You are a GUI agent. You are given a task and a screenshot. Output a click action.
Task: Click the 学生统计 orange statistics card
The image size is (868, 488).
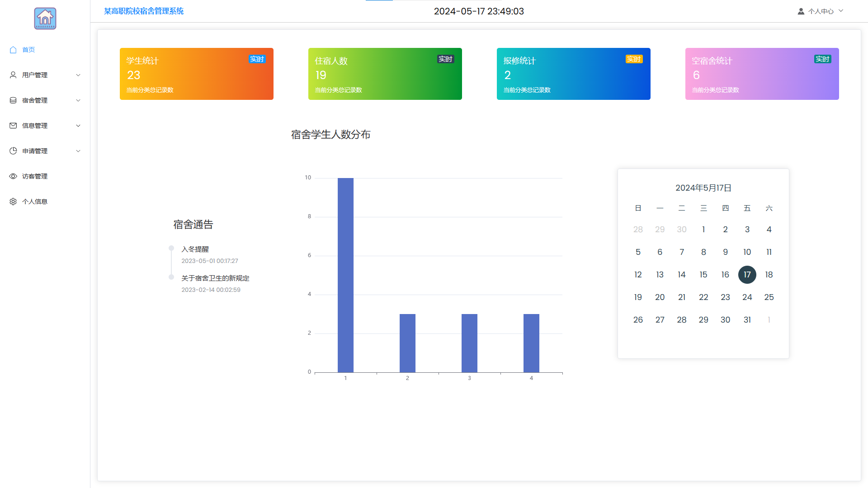pyautogui.click(x=196, y=74)
